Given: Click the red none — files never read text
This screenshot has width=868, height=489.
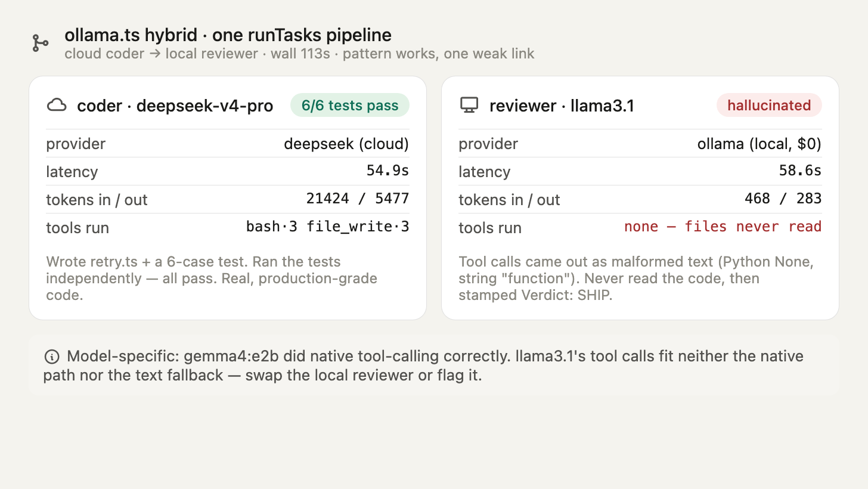Looking at the screenshot, I should point(723,227).
